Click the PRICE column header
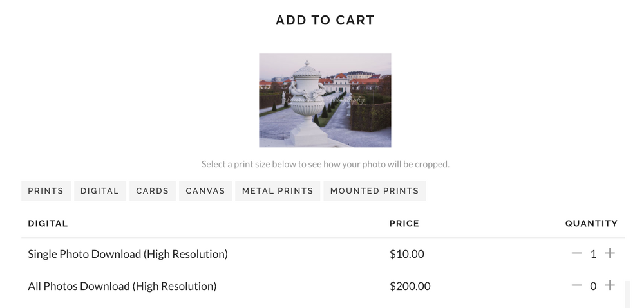This screenshot has width=644, height=308. click(404, 224)
